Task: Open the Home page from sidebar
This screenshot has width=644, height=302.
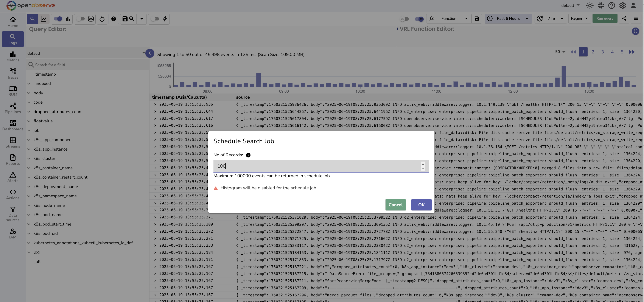Action: [13, 22]
